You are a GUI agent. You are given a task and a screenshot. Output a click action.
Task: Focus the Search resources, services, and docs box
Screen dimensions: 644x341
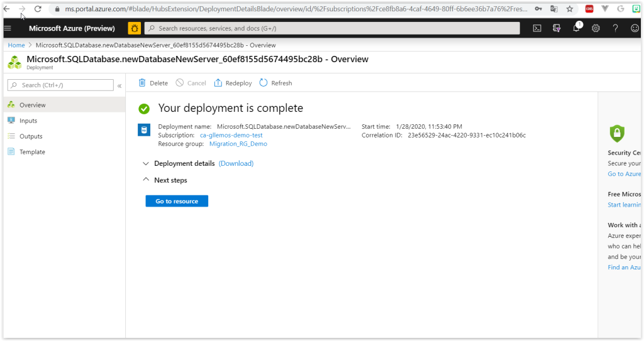point(332,28)
